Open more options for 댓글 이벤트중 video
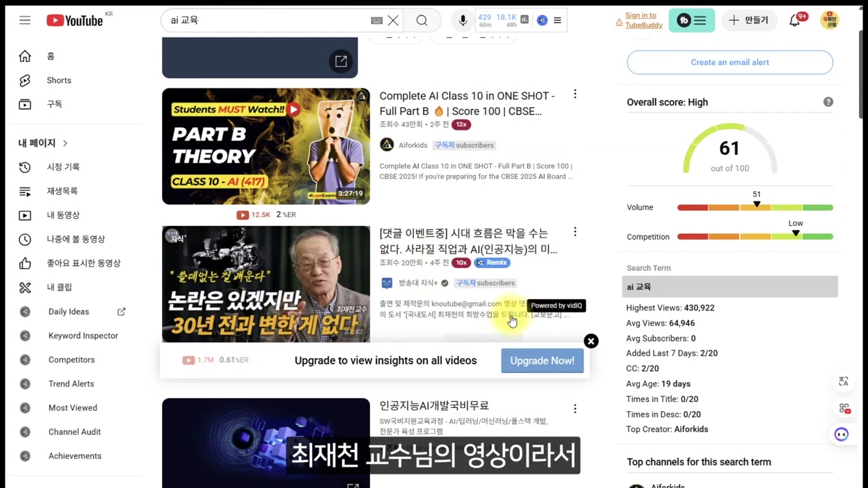The height and width of the screenshot is (488, 868). coord(575,232)
